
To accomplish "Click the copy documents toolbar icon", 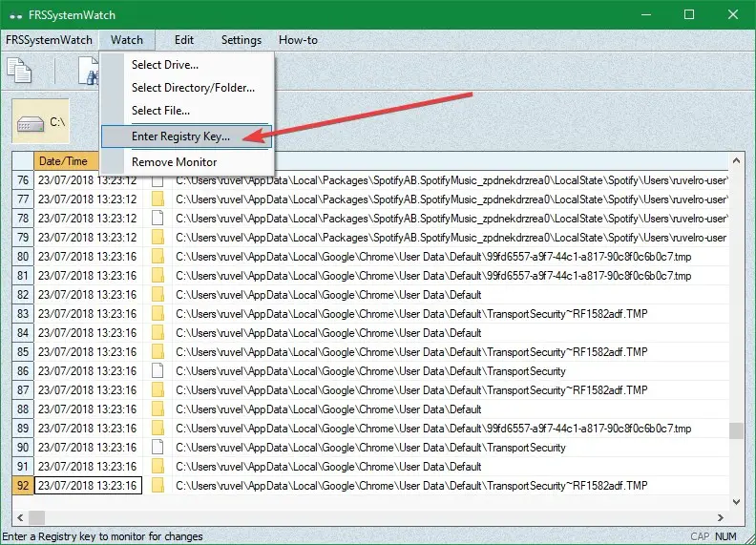I will point(20,71).
